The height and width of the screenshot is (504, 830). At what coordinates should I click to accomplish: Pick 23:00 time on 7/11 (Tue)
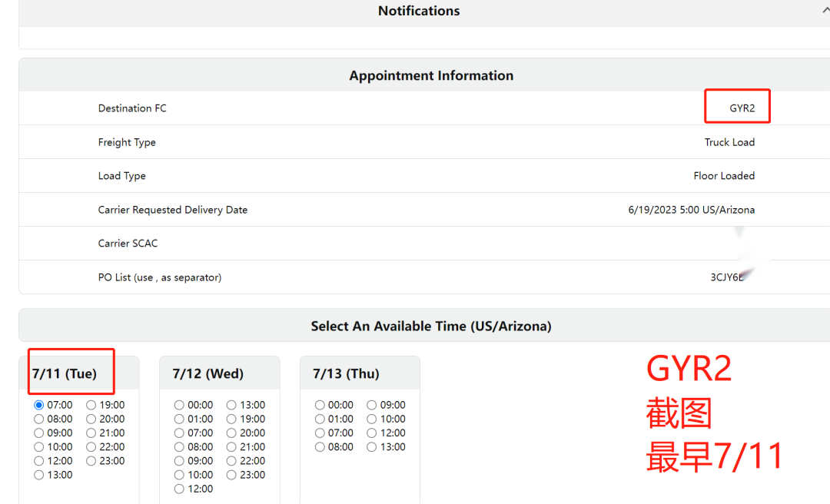pyautogui.click(x=91, y=461)
